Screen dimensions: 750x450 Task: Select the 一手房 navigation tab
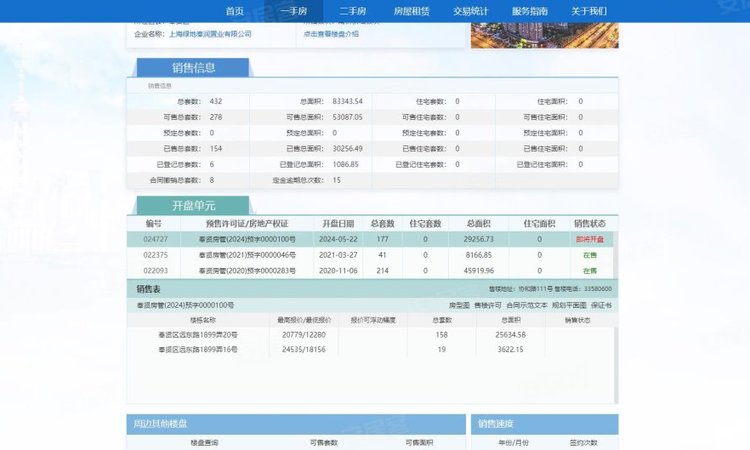point(294,11)
